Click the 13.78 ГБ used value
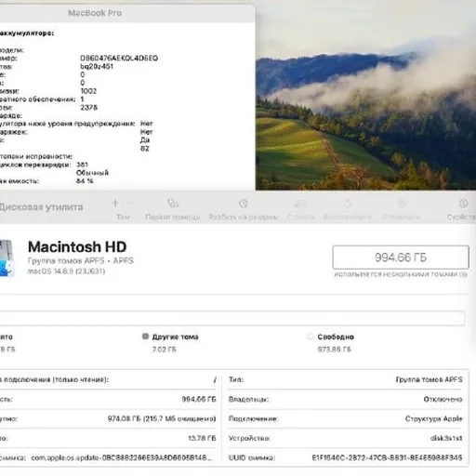This screenshot has height=476, width=476. pos(202,438)
